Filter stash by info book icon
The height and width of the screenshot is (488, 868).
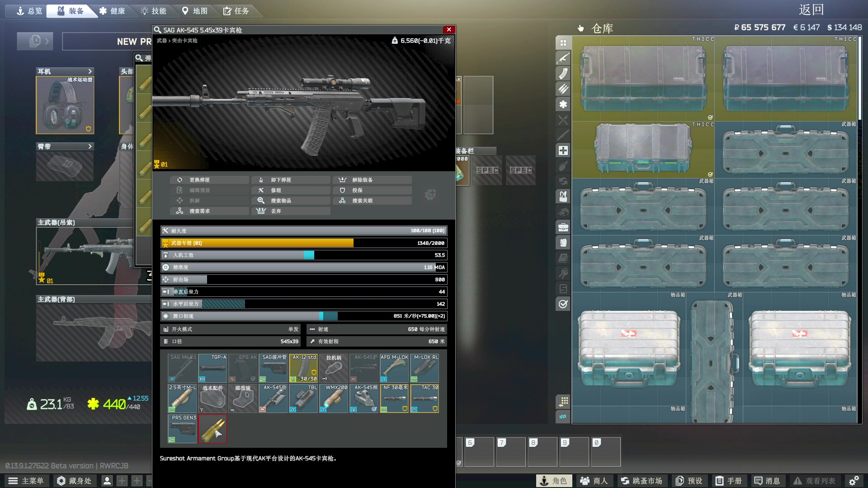point(563,258)
